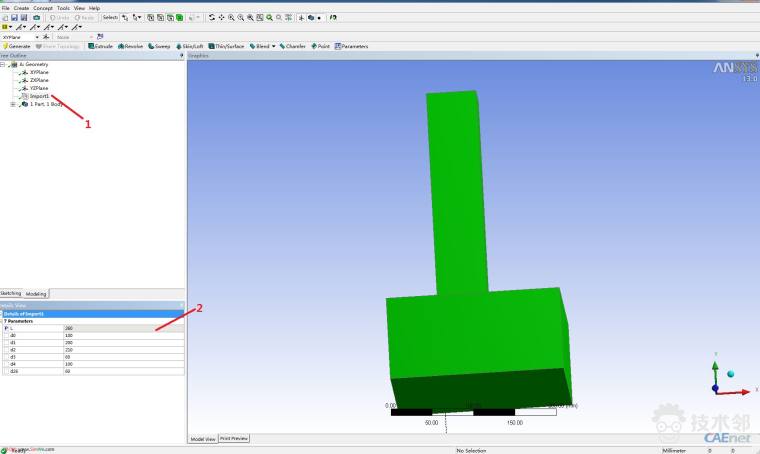Enable the d26 parameter checkbox
This screenshot has width=760, height=454.
coord(6,370)
